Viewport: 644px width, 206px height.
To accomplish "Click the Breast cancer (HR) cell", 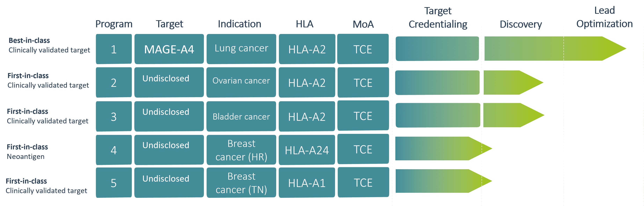I will [241, 150].
